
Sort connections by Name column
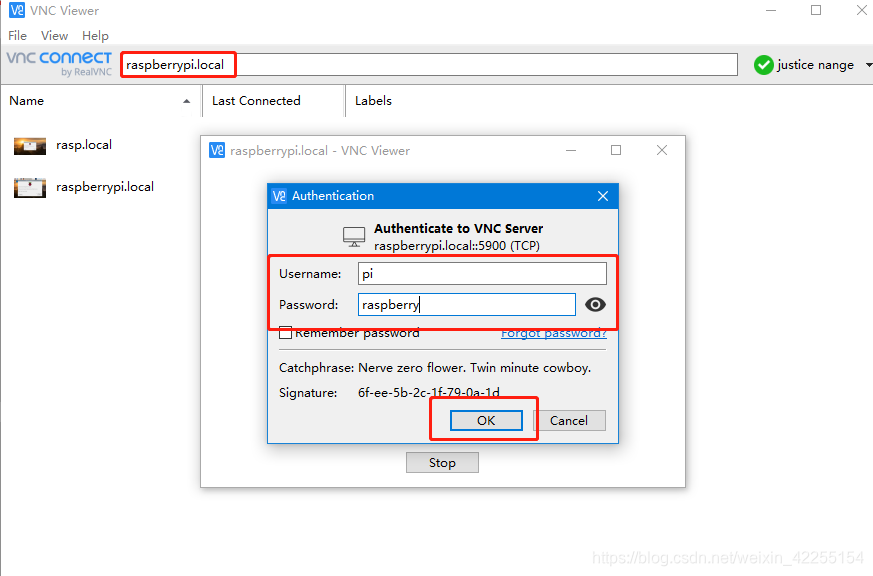[100, 101]
